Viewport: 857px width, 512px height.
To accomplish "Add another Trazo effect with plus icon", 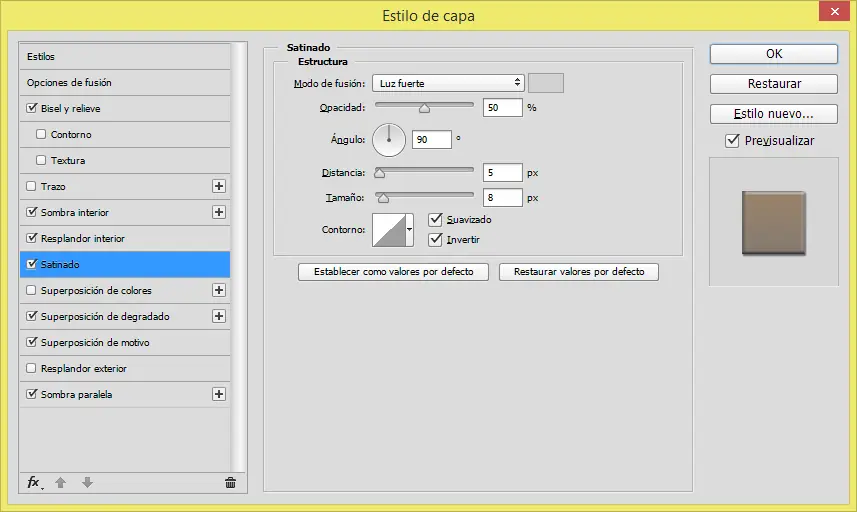I will [219, 186].
